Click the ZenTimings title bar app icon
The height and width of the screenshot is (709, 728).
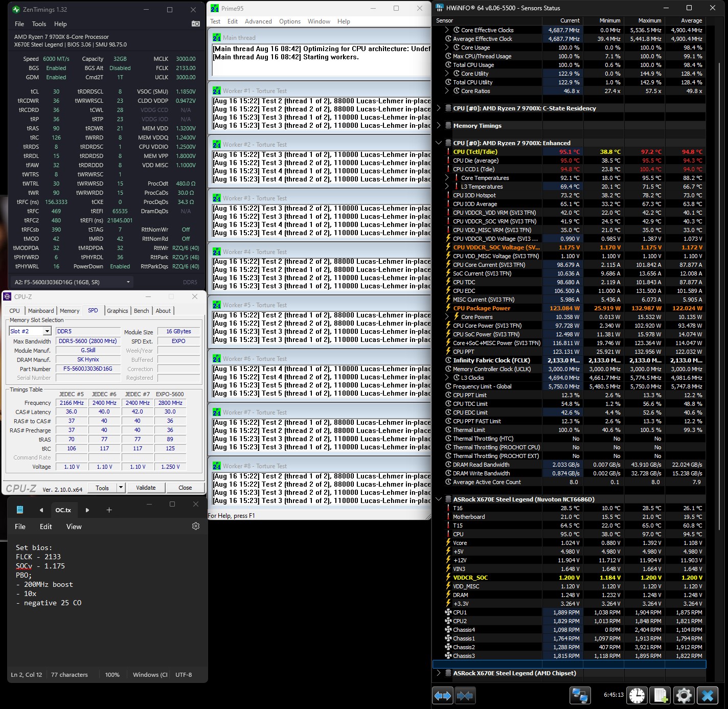pyautogui.click(x=16, y=9)
